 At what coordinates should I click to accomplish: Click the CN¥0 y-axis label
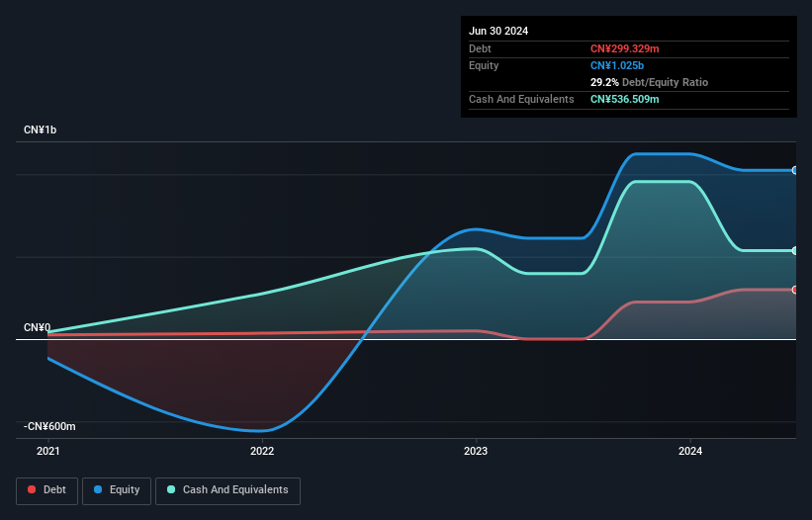tap(38, 327)
